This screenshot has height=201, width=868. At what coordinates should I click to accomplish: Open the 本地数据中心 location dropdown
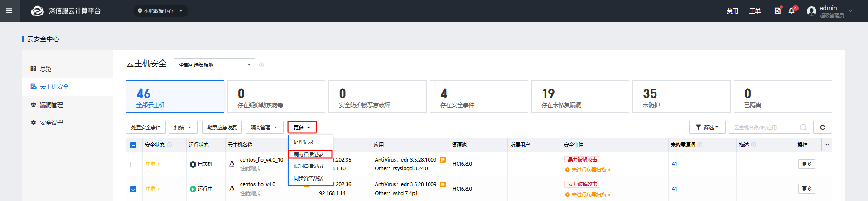[x=160, y=11]
